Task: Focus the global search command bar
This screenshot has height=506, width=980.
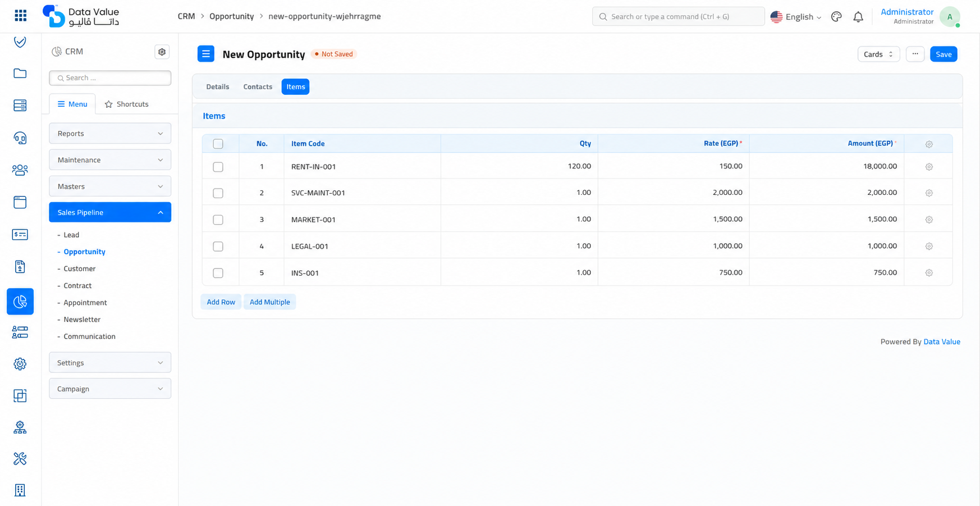Action: click(x=678, y=16)
